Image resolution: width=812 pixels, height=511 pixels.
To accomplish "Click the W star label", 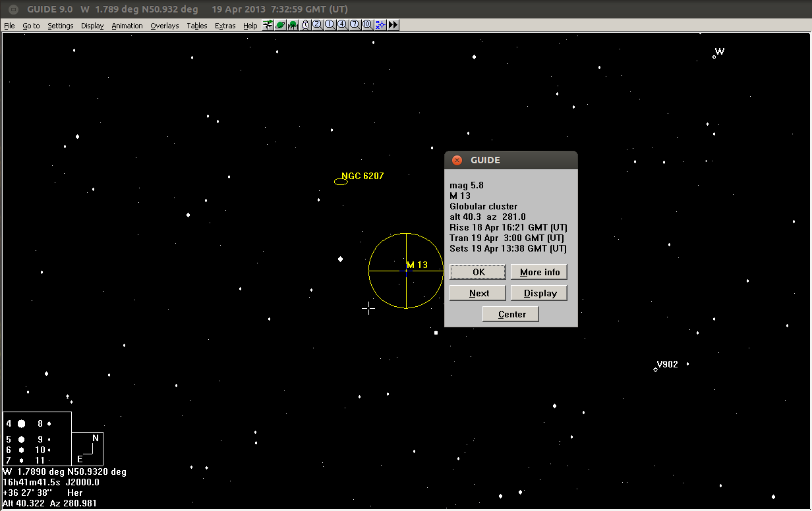I will [x=720, y=51].
